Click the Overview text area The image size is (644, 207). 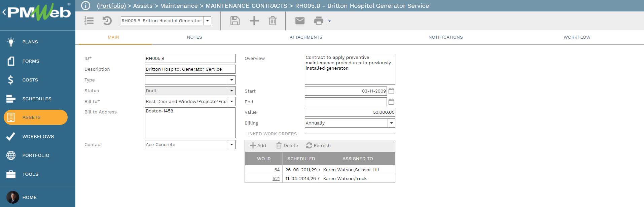pos(350,69)
